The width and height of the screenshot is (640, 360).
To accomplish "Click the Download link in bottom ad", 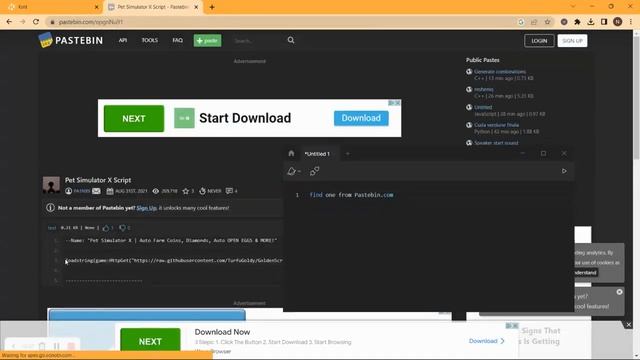I will [487, 341].
